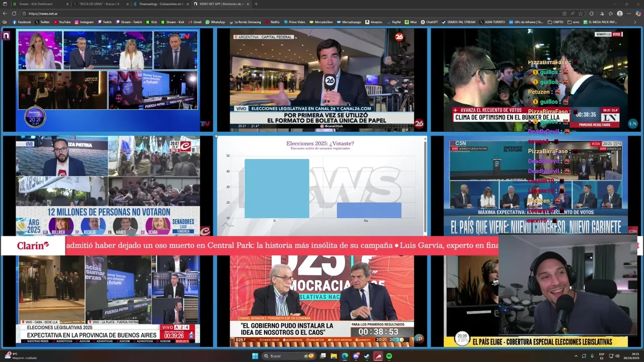Viewport: 644px width, 362px height.
Task: Select the Crónica '12 millones' stream tile
Action: 108,186
